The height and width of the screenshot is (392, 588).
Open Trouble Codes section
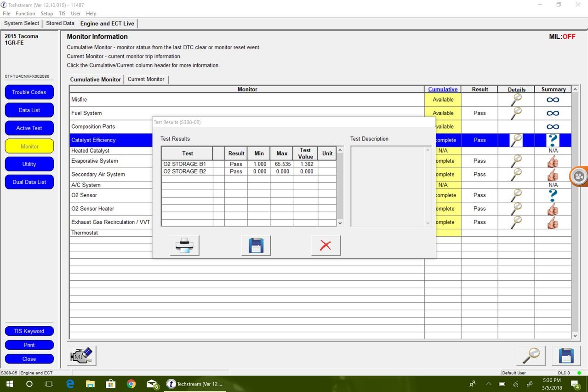[29, 92]
